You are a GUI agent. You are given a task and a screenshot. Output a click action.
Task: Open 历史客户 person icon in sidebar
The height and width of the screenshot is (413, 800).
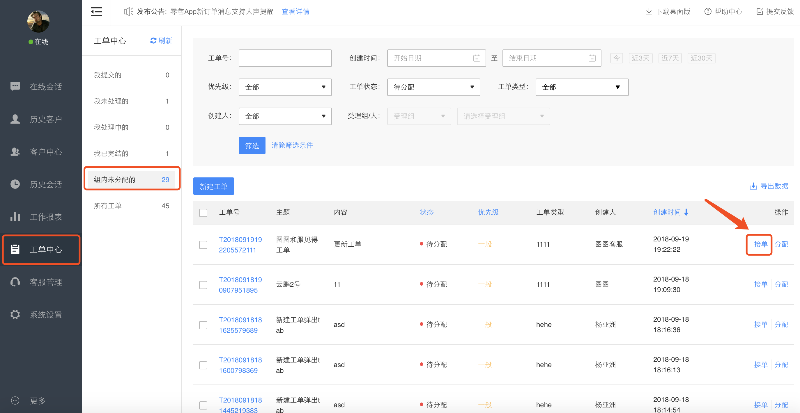15,119
